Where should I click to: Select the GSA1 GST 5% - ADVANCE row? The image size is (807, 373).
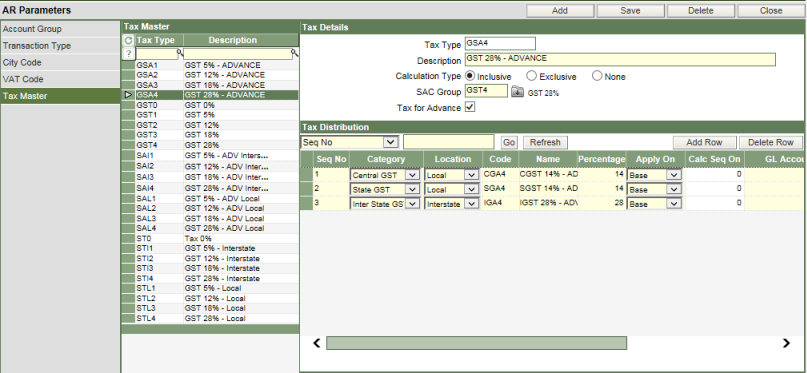click(210, 65)
